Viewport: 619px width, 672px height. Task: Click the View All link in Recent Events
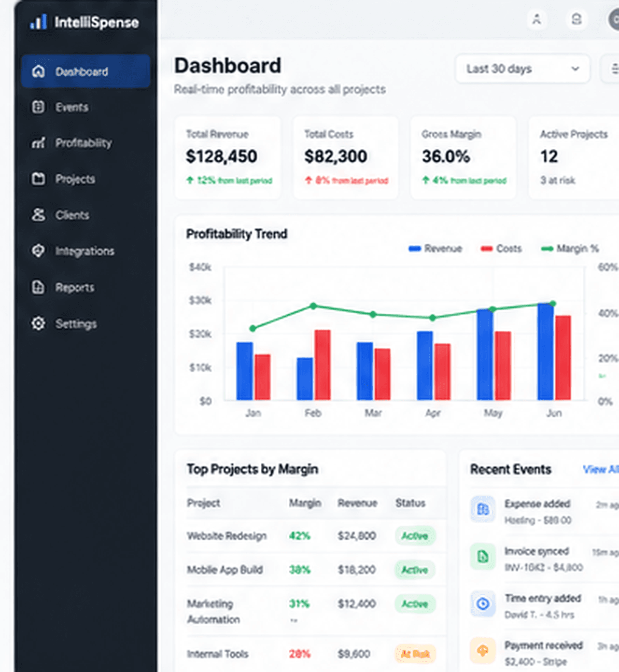[600, 469]
